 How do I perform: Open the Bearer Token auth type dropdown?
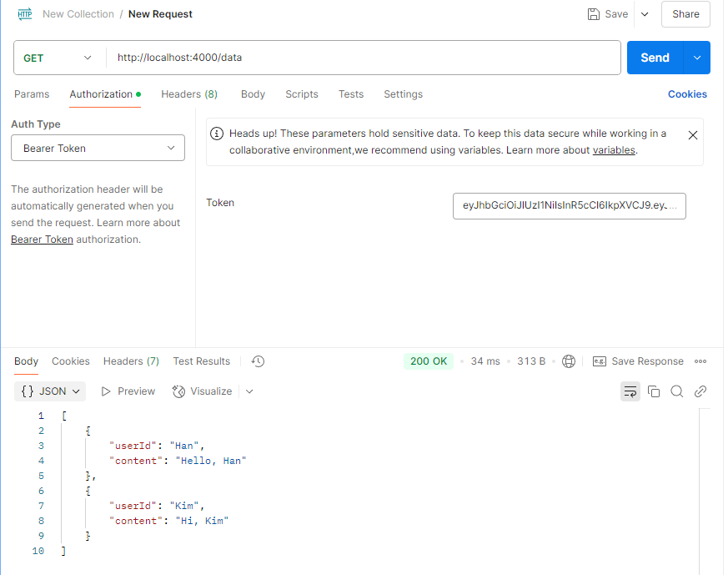click(x=98, y=149)
